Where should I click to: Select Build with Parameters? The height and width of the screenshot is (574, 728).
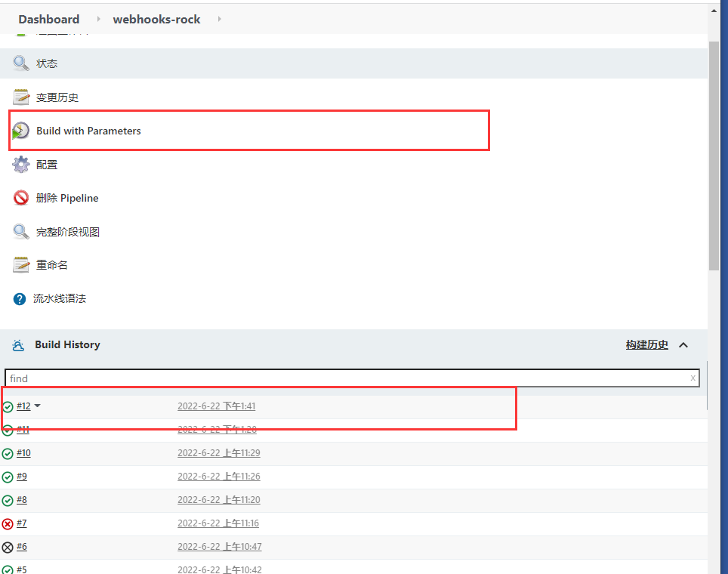[x=88, y=131]
